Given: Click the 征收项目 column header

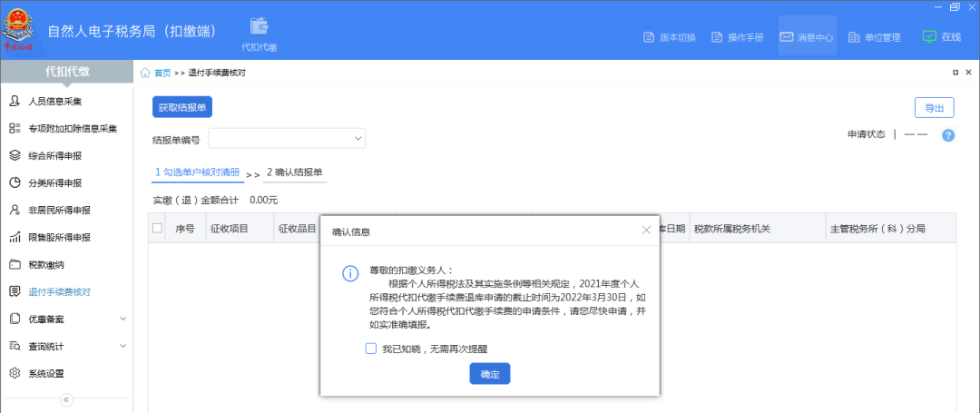Looking at the screenshot, I should click(x=239, y=229).
